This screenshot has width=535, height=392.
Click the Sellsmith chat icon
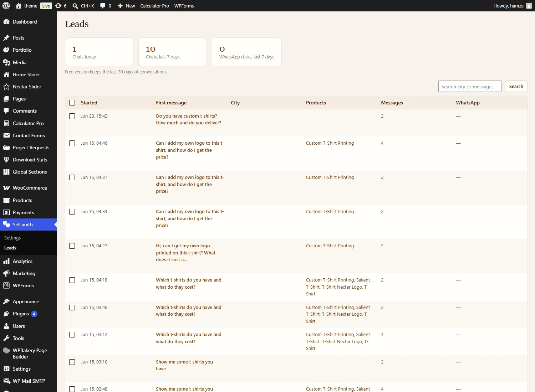tap(6, 225)
